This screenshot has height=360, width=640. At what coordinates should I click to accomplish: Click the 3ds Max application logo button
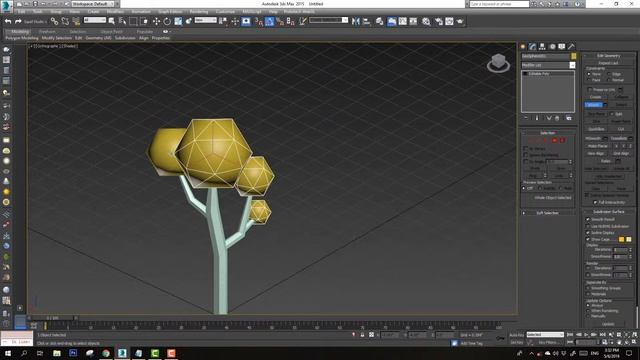[x=7, y=7]
